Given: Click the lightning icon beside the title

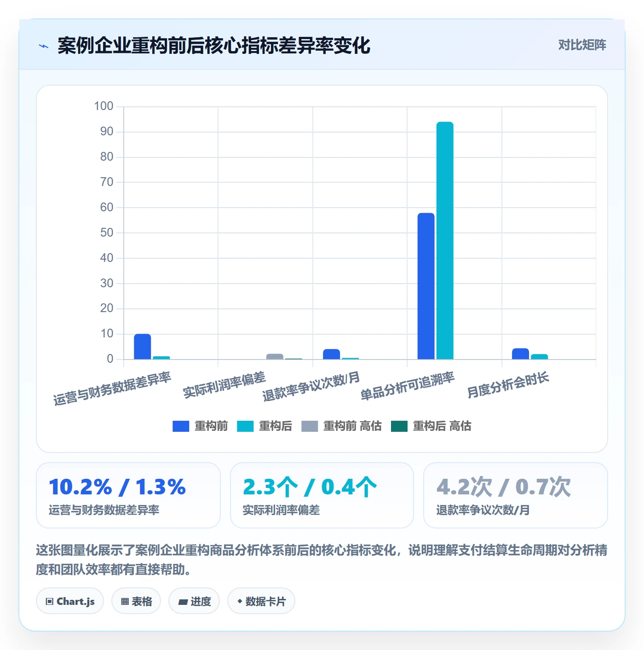Looking at the screenshot, I should [x=44, y=46].
